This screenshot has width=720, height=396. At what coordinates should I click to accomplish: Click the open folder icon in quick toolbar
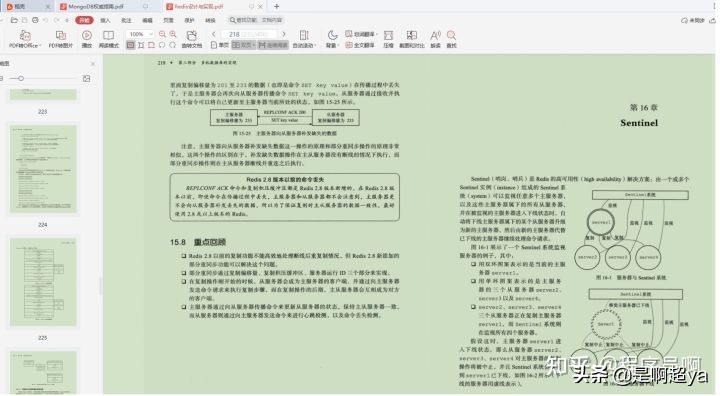14,20
